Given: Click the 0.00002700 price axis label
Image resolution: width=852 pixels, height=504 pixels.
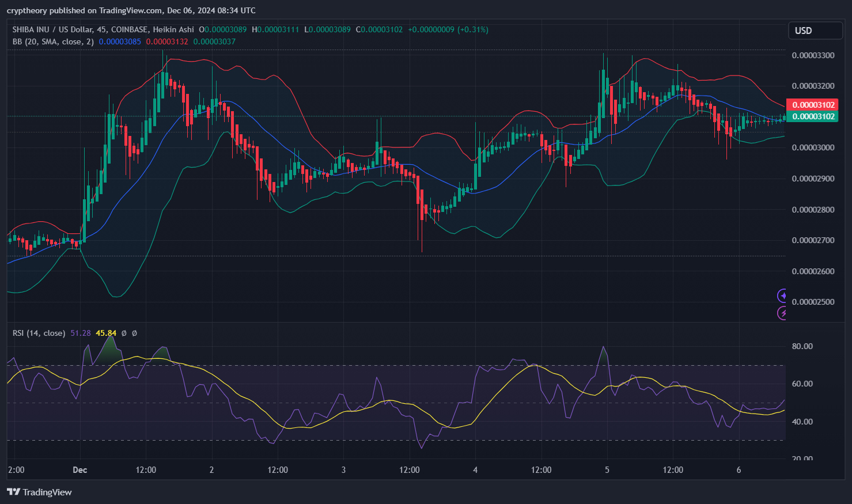Looking at the screenshot, I should [813, 240].
